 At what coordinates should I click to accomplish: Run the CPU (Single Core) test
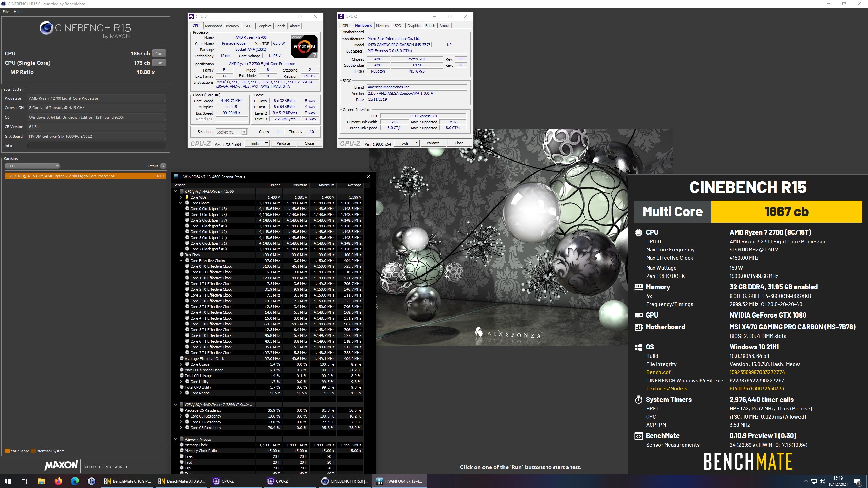pyautogui.click(x=159, y=63)
